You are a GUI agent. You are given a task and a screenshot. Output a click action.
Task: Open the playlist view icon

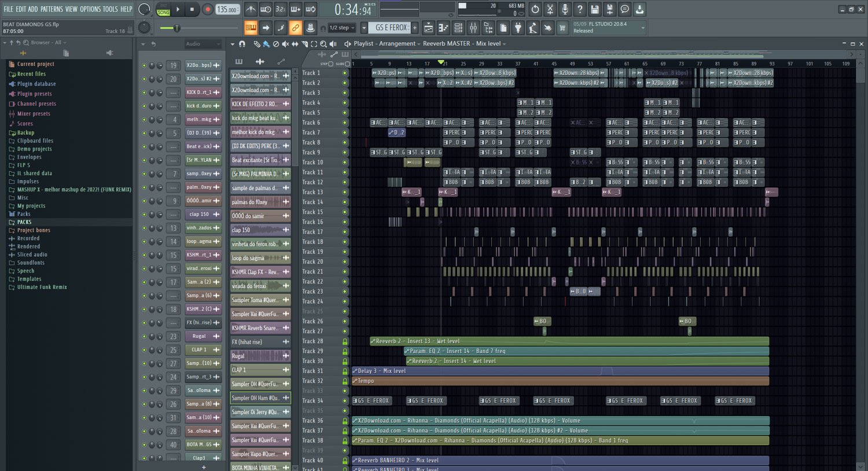click(429, 28)
